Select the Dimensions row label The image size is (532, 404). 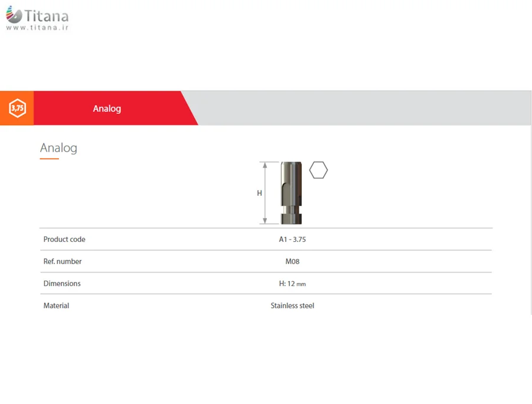pos(62,283)
